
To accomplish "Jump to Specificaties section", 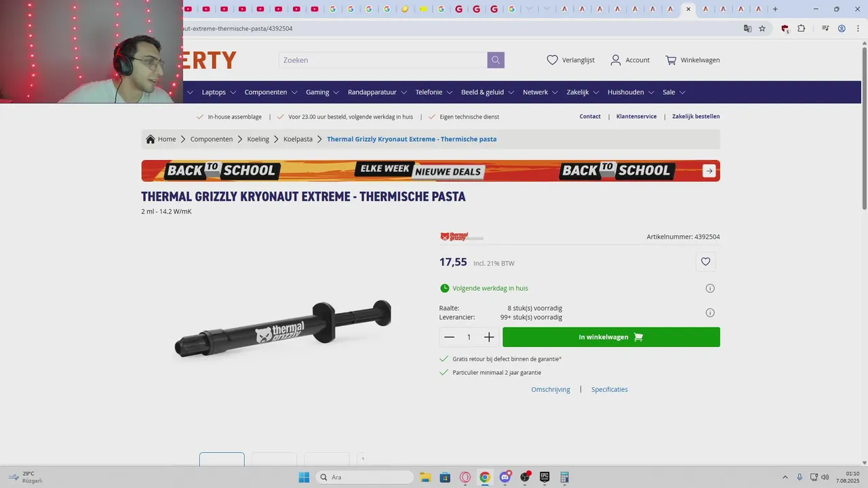I will coord(610,390).
